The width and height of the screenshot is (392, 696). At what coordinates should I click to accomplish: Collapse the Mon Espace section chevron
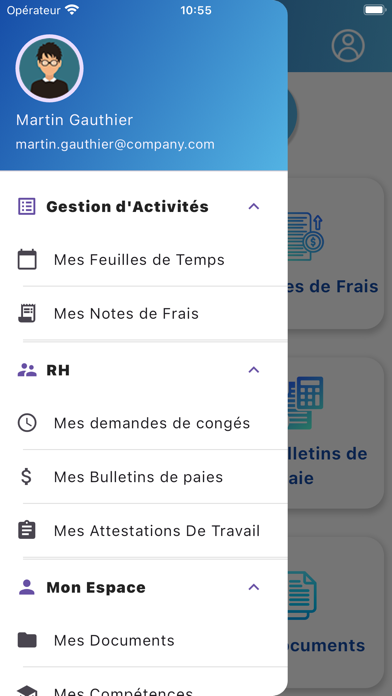pos(253,587)
